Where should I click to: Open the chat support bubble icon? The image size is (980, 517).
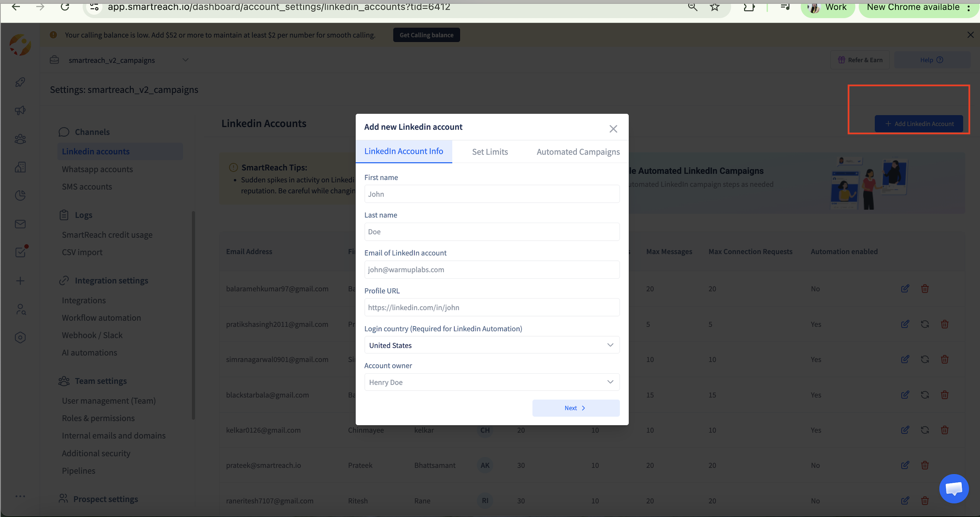(x=954, y=488)
